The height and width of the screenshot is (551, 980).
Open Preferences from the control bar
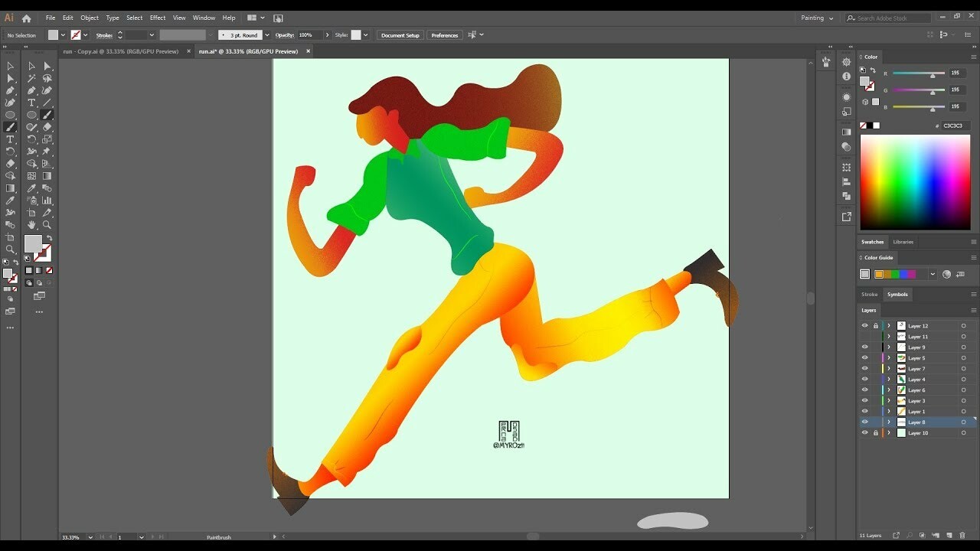pyautogui.click(x=445, y=34)
